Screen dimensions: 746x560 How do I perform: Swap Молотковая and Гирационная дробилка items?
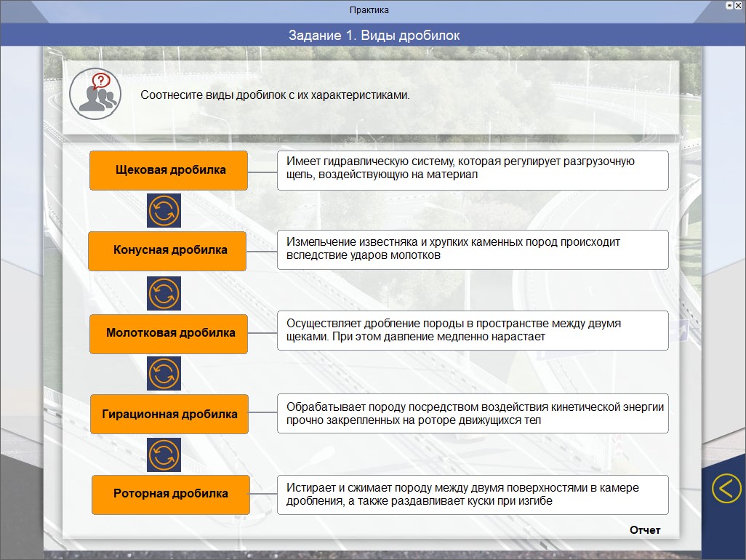(x=164, y=374)
